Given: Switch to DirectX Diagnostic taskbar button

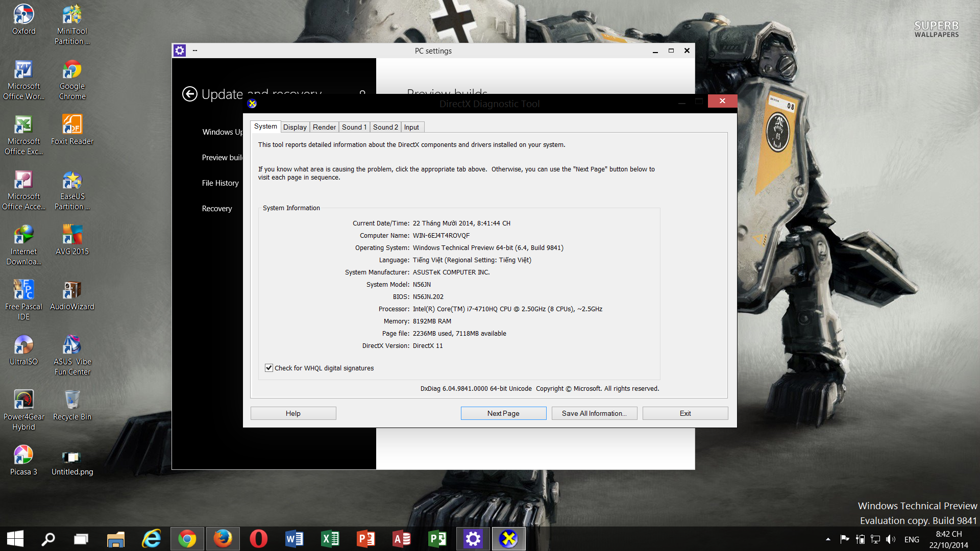Looking at the screenshot, I should click(x=509, y=539).
